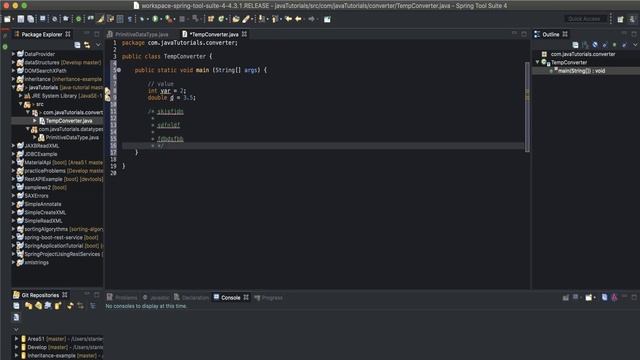This screenshot has width=640, height=360.
Task: Click the Save toolbar icon
Action: pos(20,19)
